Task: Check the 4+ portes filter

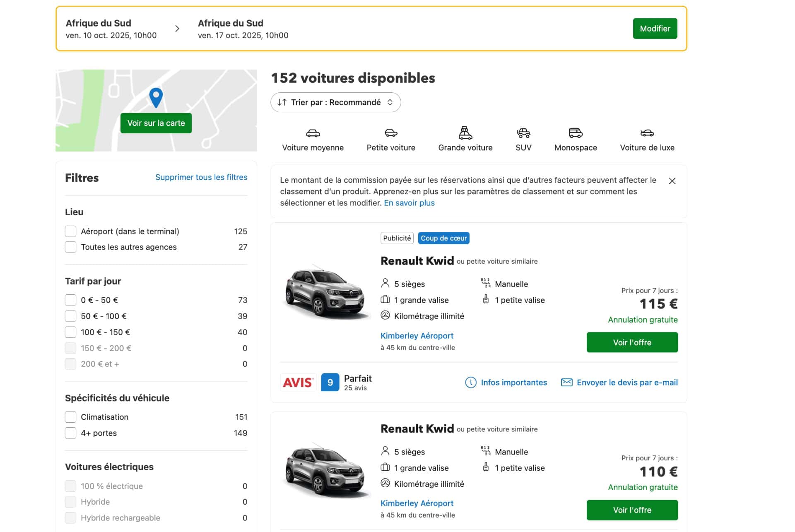Action: coord(70,433)
